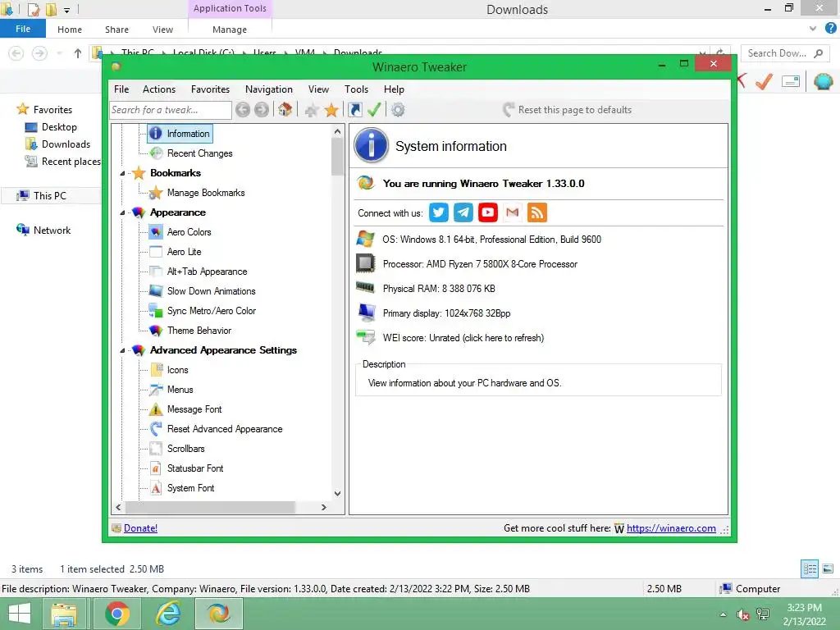Select Alt+Tab Appearance tweak
The height and width of the screenshot is (630, 840).
click(207, 272)
